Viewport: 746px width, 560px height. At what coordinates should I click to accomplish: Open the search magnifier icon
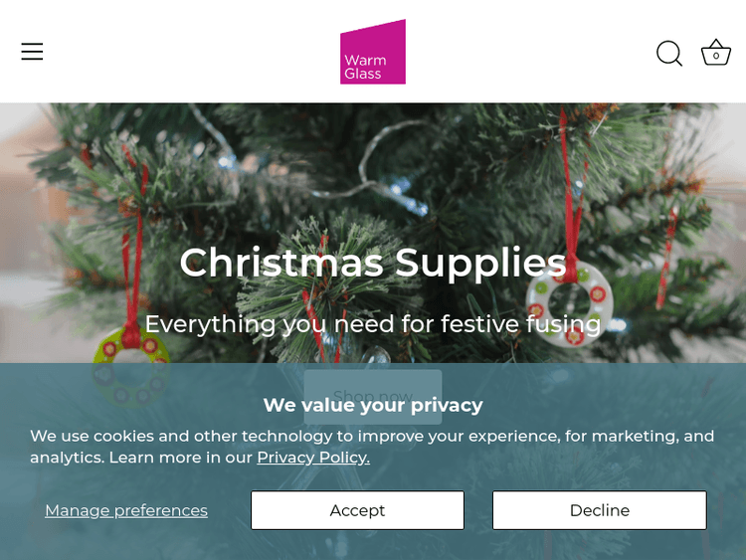click(669, 54)
